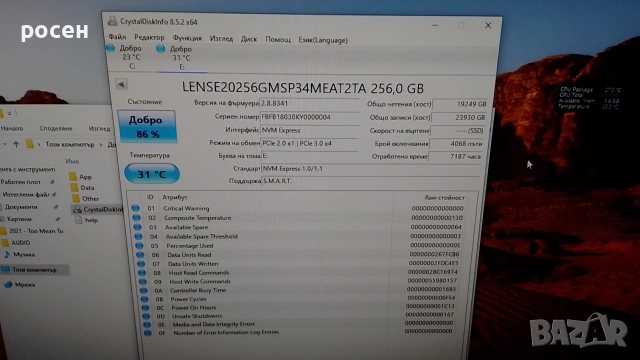The image size is (640, 360).
Task: Click status icon of Data Units Written row
Action: pyautogui.click(x=141, y=264)
